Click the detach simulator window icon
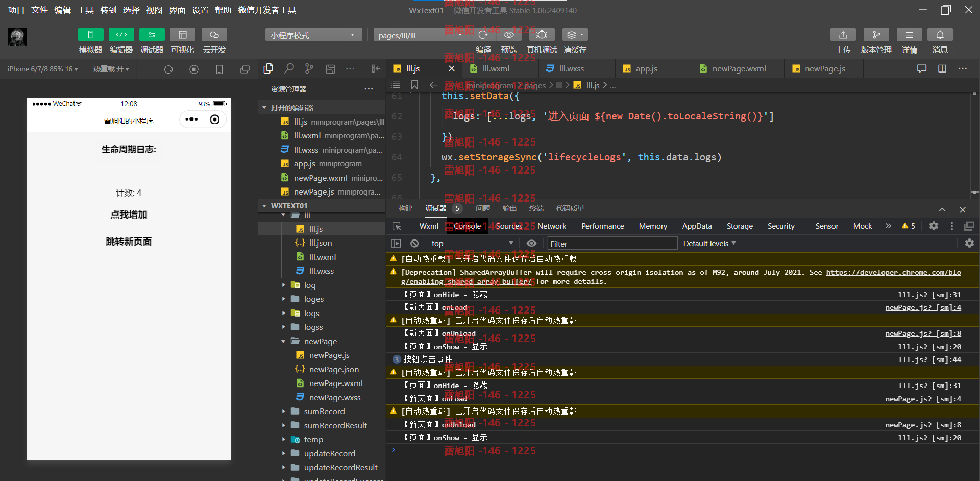Screen dimensions: 980x481 245,69
